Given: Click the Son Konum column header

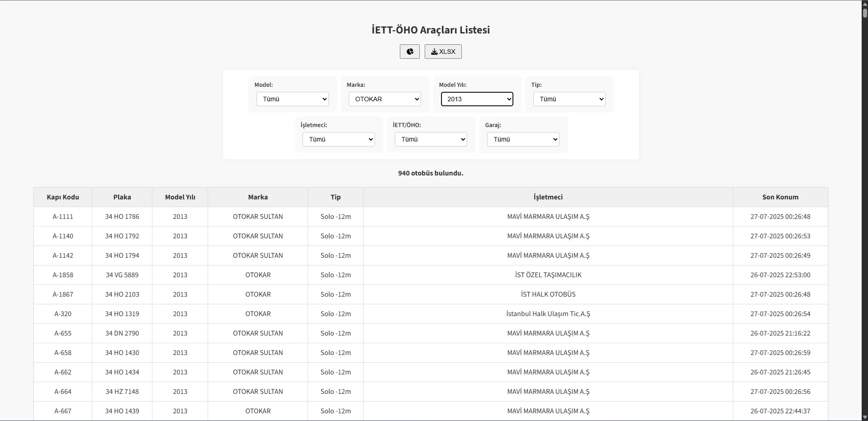Looking at the screenshot, I should click(780, 197).
